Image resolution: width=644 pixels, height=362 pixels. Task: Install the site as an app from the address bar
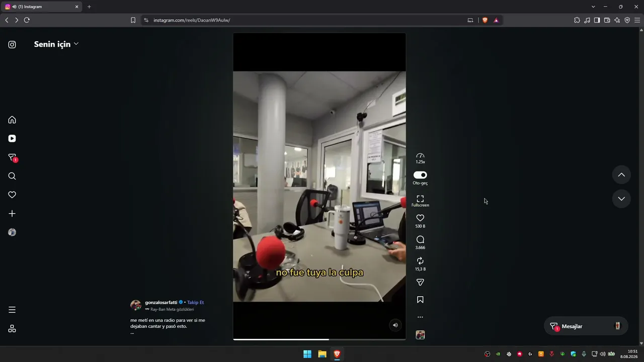(470, 20)
